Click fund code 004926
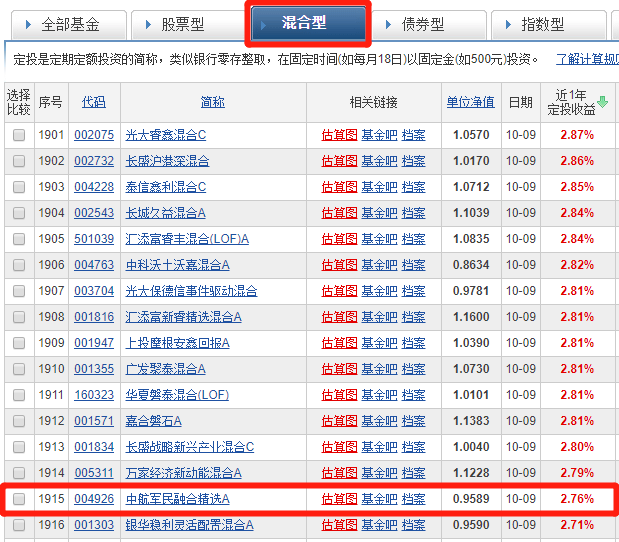The height and width of the screenshot is (542, 619). tap(94, 499)
